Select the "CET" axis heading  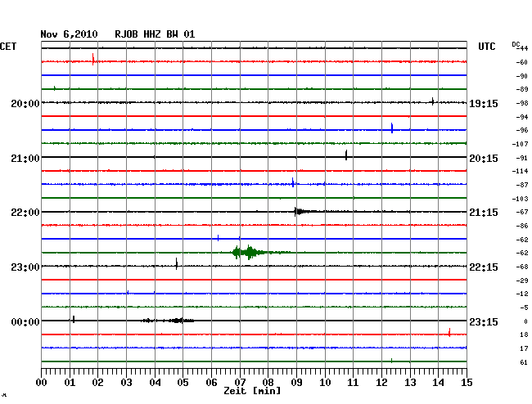[x=8, y=47]
